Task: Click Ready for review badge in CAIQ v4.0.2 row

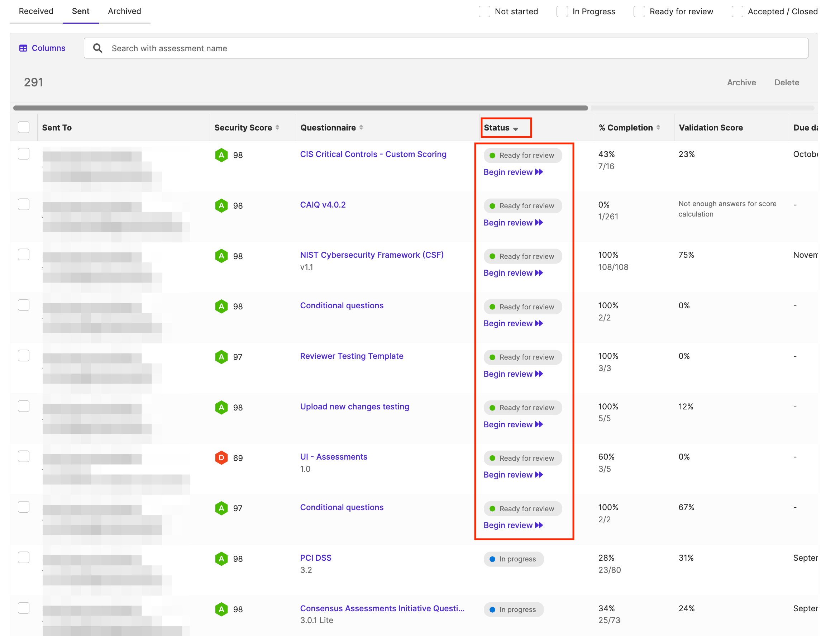Action: click(x=522, y=206)
